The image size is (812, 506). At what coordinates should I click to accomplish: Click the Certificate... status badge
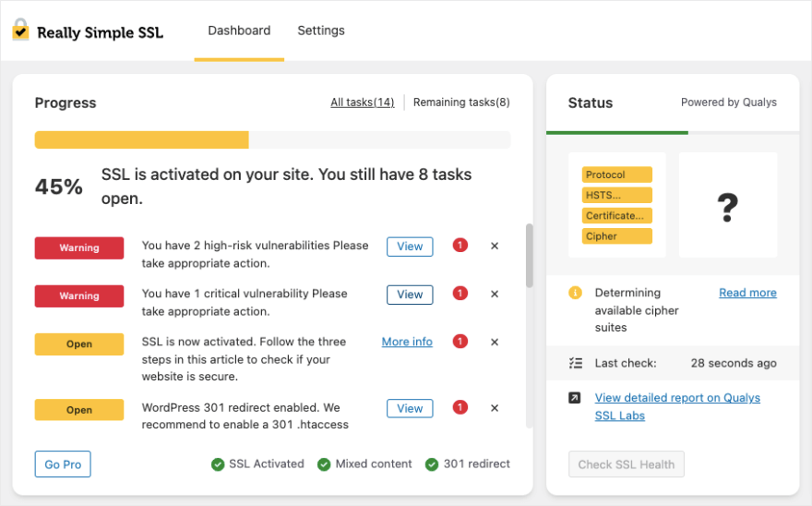click(x=616, y=216)
